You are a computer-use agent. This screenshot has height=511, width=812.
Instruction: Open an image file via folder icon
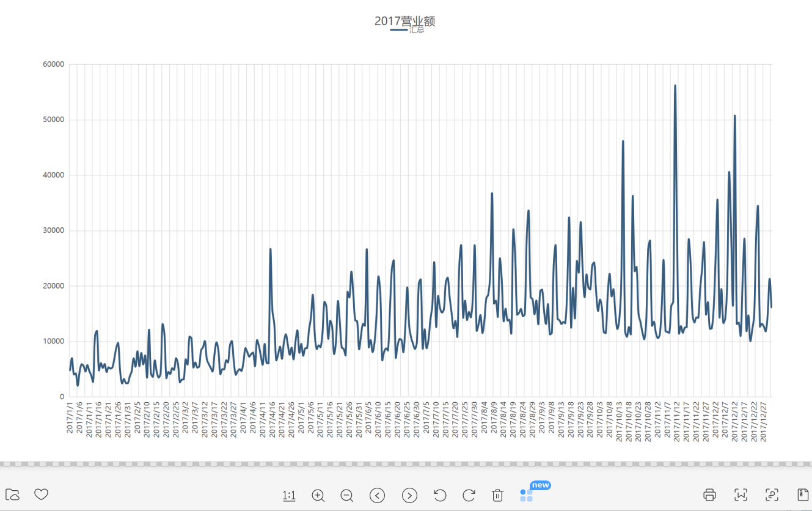pyautogui.click(x=12, y=494)
